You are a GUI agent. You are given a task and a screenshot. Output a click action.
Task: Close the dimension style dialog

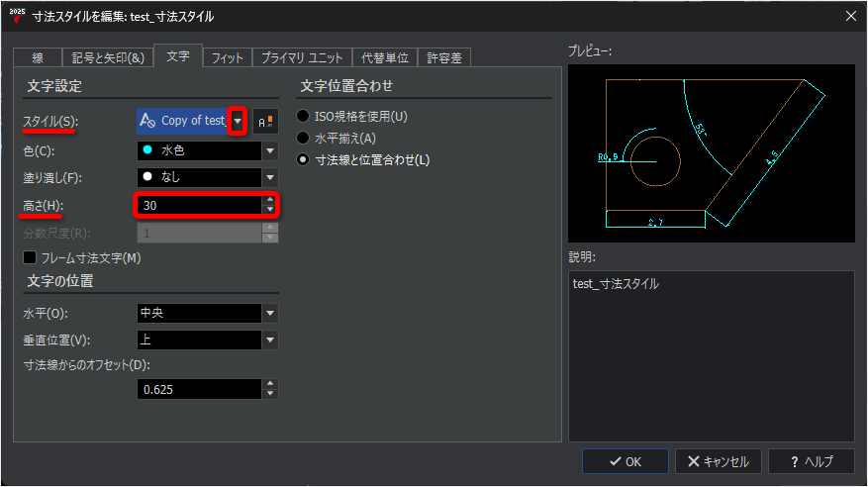[851, 16]
